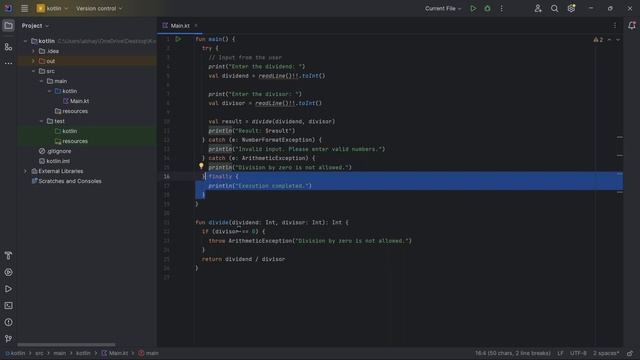Go to next highlighted problem arrow
This screenshot has height=360, width=640.
[618, 40]
